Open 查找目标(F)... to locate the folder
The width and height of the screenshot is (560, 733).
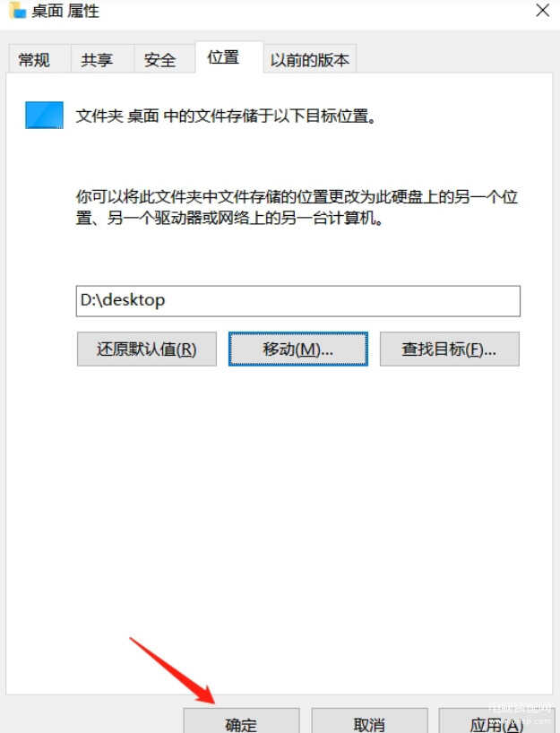point(449,349)
